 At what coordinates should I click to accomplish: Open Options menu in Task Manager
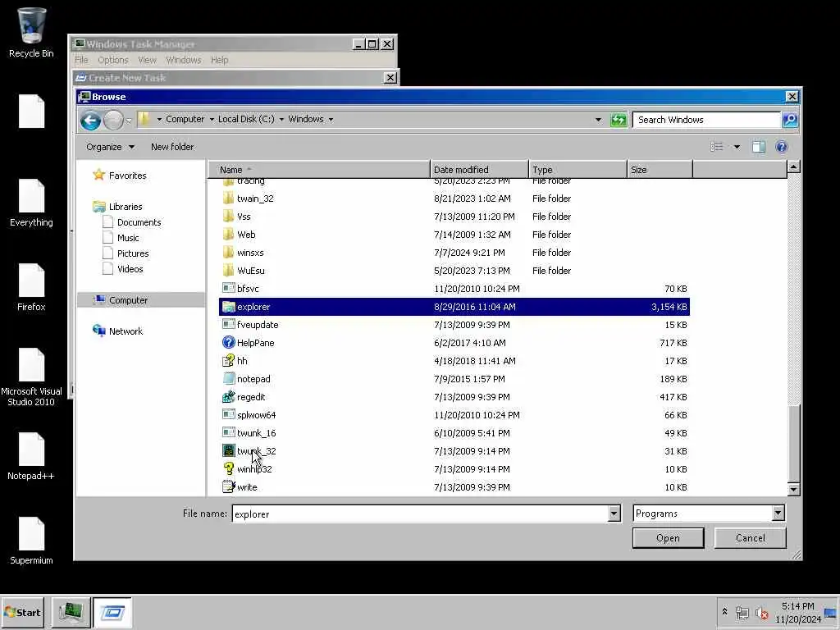click(113, 60)
